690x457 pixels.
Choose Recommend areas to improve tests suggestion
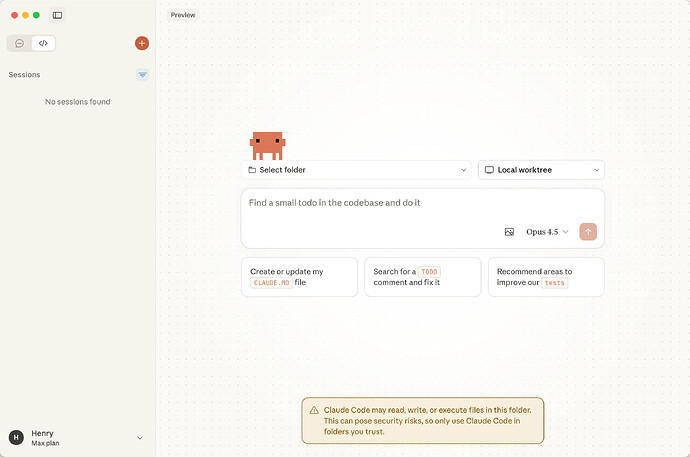[x=546, y=277]
